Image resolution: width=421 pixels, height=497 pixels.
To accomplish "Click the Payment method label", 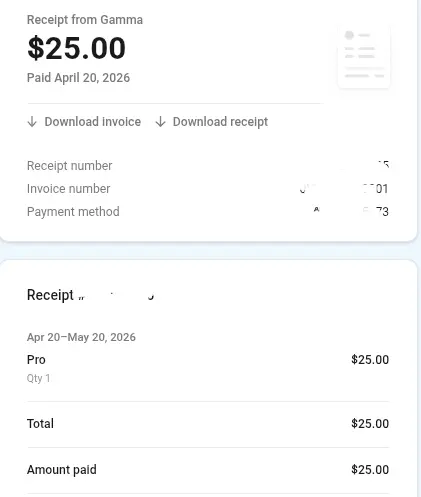I will pos(73,212).
